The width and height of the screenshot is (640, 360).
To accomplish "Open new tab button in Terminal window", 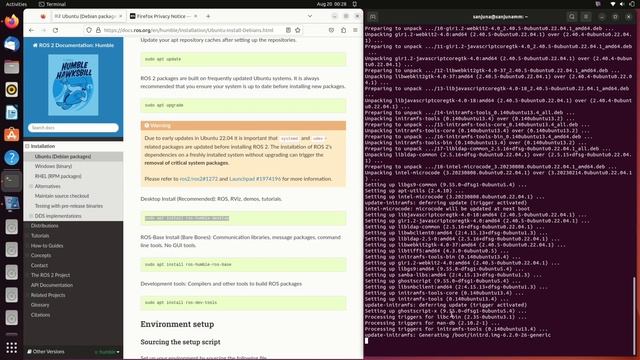I will [x=373, y=17].
